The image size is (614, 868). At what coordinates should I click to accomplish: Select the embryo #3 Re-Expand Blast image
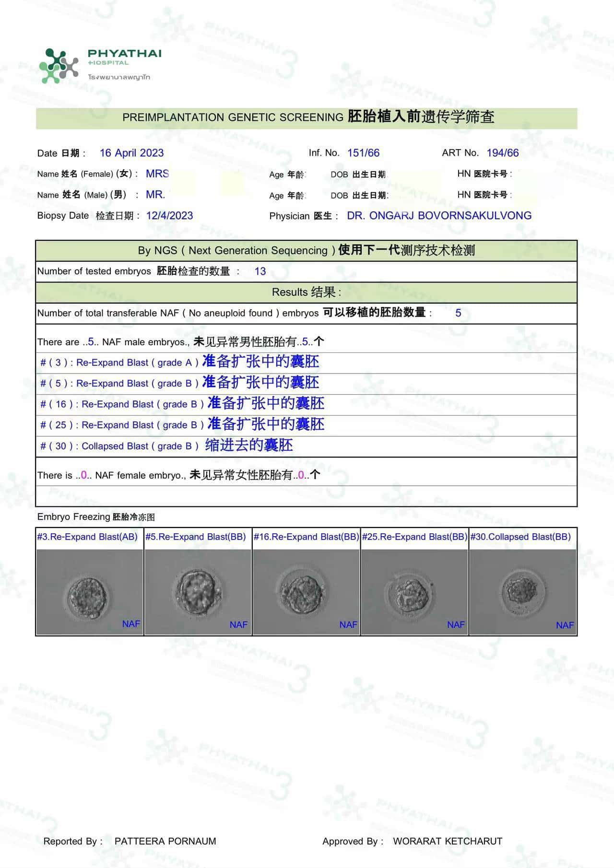click(89, 592)
